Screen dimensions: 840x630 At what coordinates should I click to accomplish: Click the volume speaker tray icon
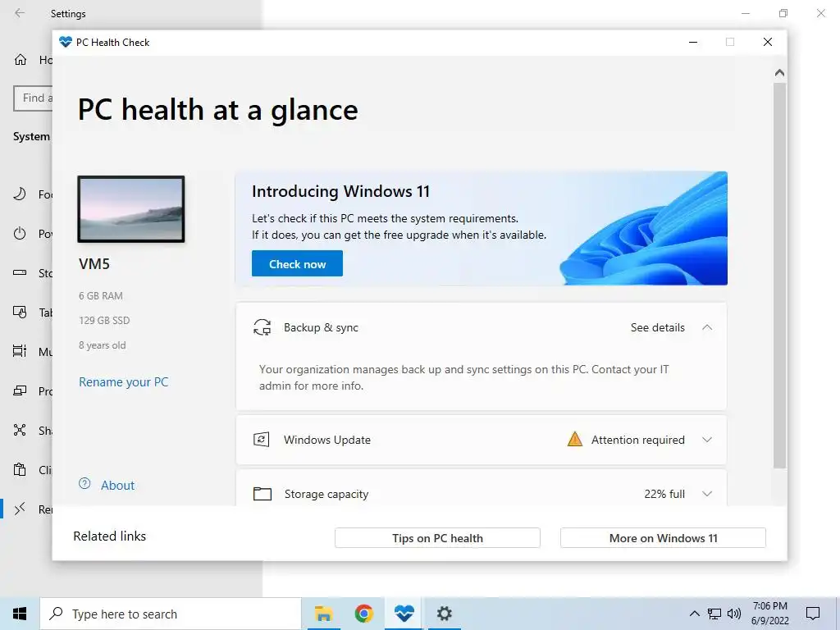click(x=734, y=614)
